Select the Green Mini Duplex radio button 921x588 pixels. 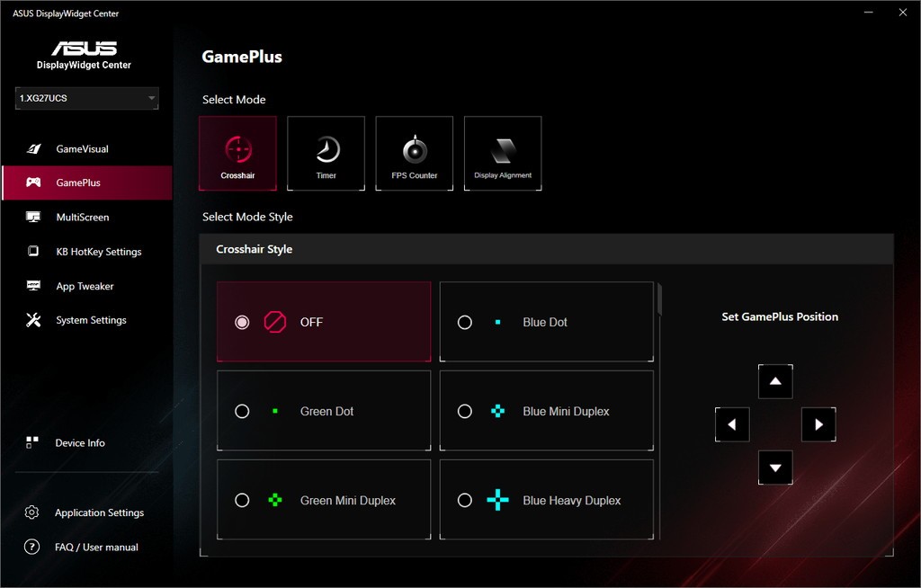click(242, 501)
